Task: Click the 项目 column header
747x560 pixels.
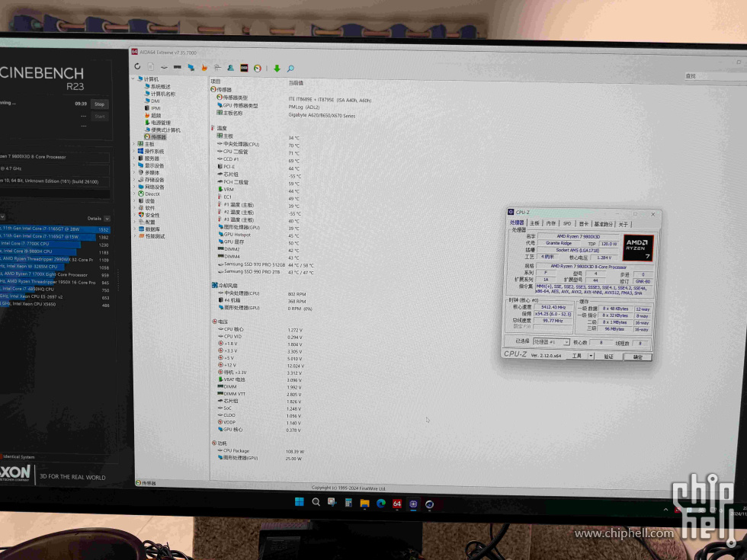Action: (216, 82)
